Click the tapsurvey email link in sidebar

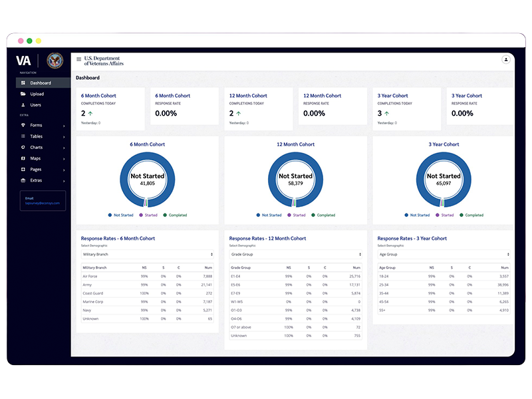pyautogui.click(x=43, y=203)
